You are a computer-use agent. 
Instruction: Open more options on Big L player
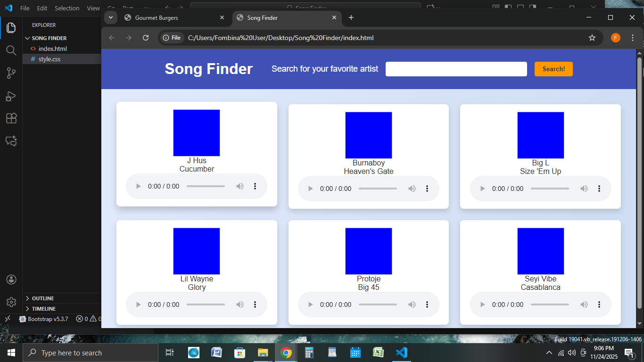tap(599, 189)
